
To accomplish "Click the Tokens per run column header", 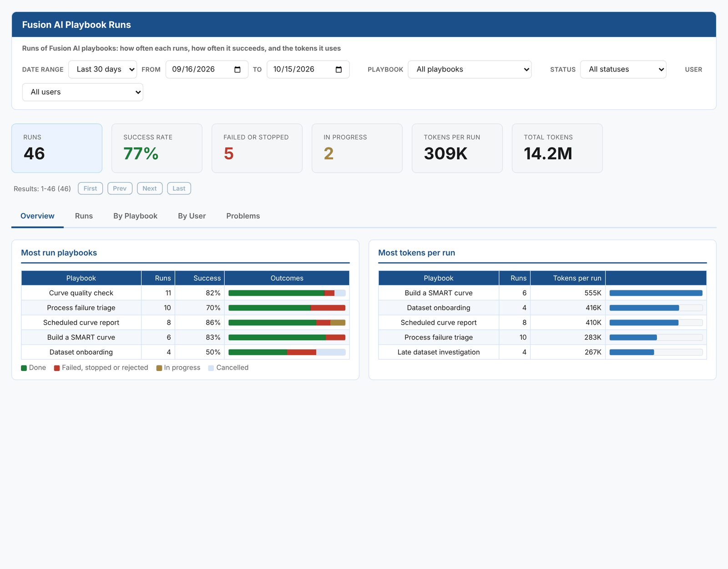I will pyautogui.click(x=568, y=278).
